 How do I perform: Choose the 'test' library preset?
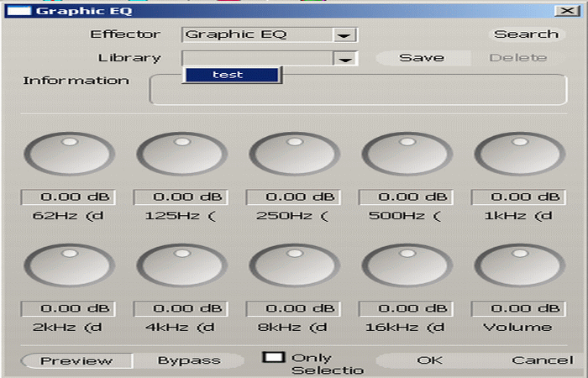point(228,75)
